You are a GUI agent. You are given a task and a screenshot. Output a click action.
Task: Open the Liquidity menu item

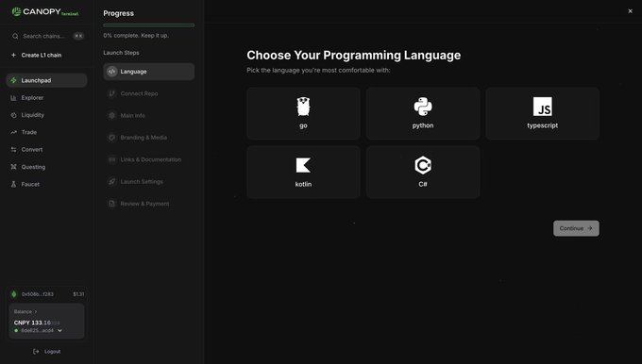click(46, 115)
